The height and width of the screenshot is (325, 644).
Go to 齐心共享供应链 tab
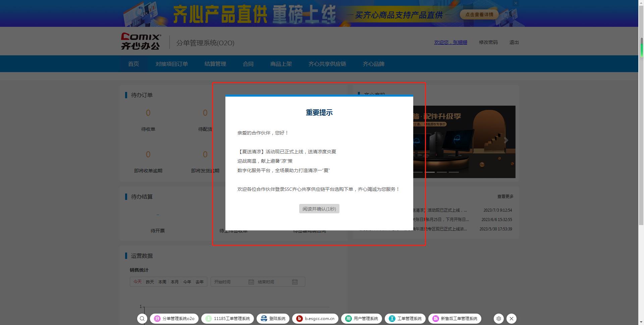[x=327, y=64]
